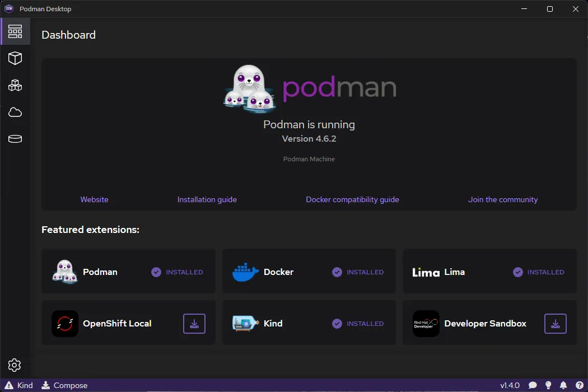The width and height of the screenshot is (588, 392).
Task: Click the 'Featured extensions:' heading
Action: [90, 230]
